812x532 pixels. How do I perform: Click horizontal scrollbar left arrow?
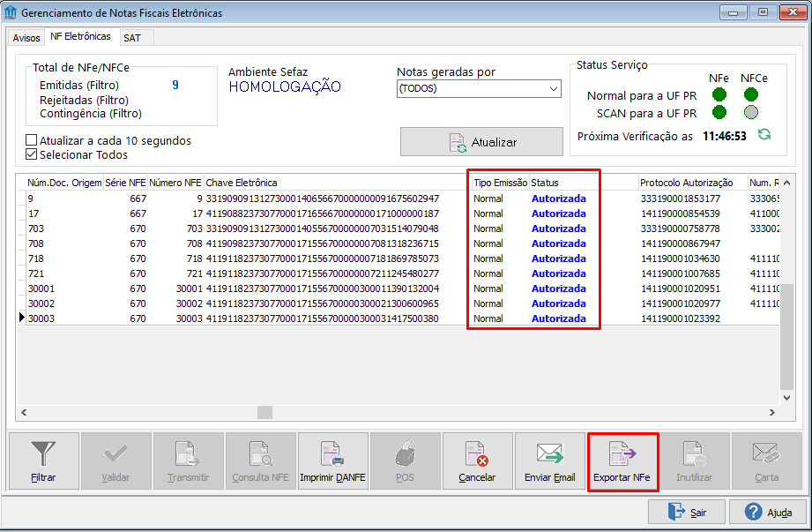(24, 412)
